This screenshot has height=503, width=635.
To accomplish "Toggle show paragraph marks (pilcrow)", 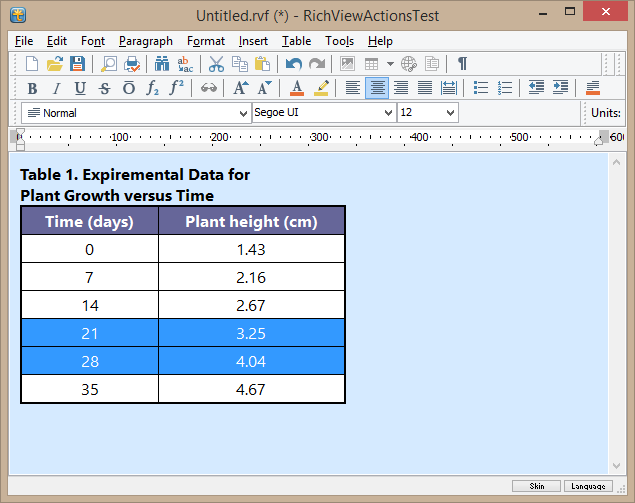I will pyautogui.click(x=462, y=64).
